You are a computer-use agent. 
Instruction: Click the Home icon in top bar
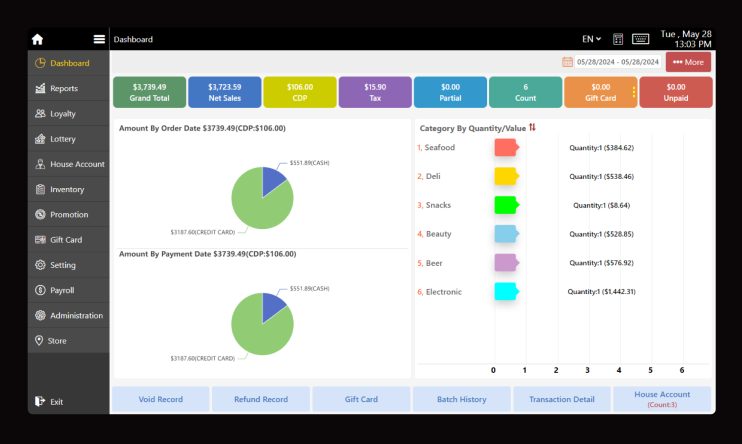(38, 39)
